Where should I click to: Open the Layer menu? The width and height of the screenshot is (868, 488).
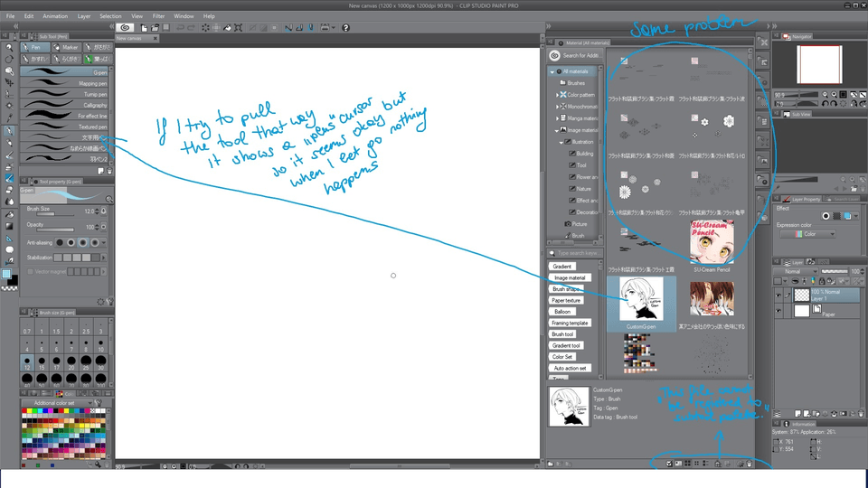(x=84, y=16)
